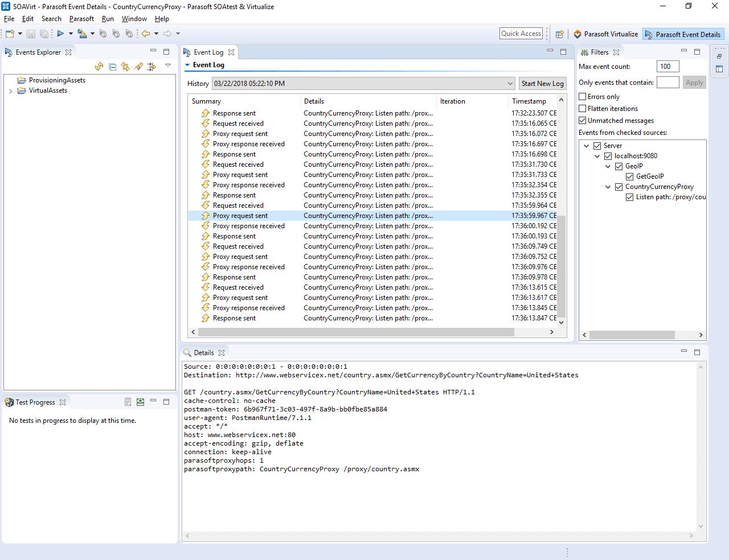This screenshot has width=729, height=560.
Task: Enable the Flatten iterations checkbox
Action: coord(583,109)
